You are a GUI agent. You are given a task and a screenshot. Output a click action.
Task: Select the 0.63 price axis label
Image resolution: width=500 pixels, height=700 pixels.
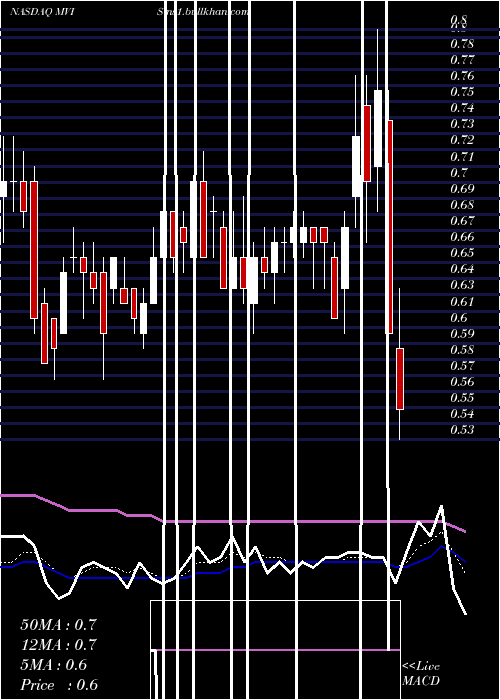click(x=462, y=285)
